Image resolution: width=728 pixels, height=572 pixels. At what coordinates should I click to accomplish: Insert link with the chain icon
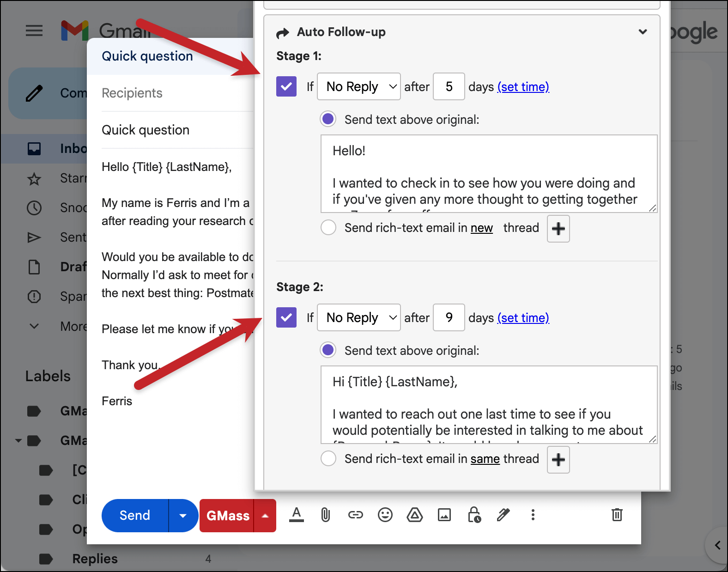(x=356, y=515)
